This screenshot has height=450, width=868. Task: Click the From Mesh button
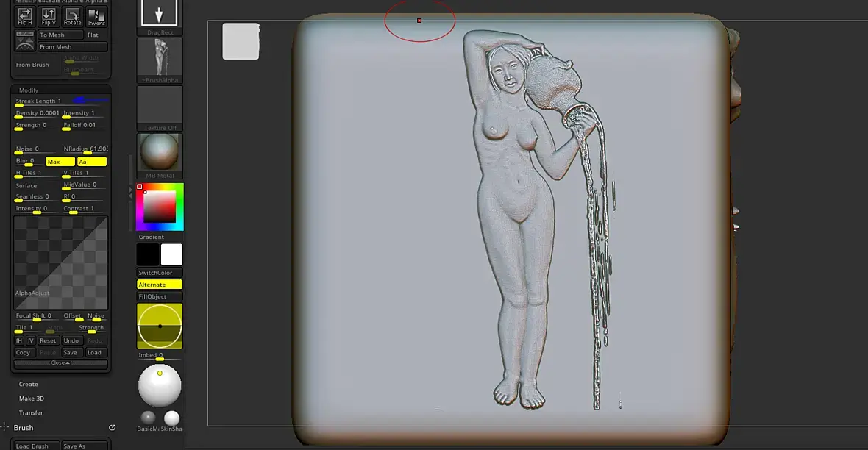(72, 47)
